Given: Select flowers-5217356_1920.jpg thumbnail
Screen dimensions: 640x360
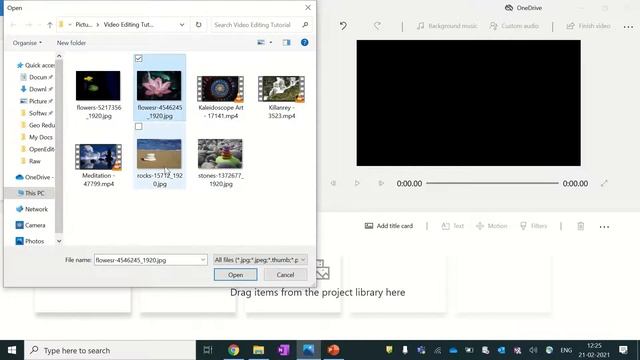Looking at the screenshot, I should click(98, 86).
